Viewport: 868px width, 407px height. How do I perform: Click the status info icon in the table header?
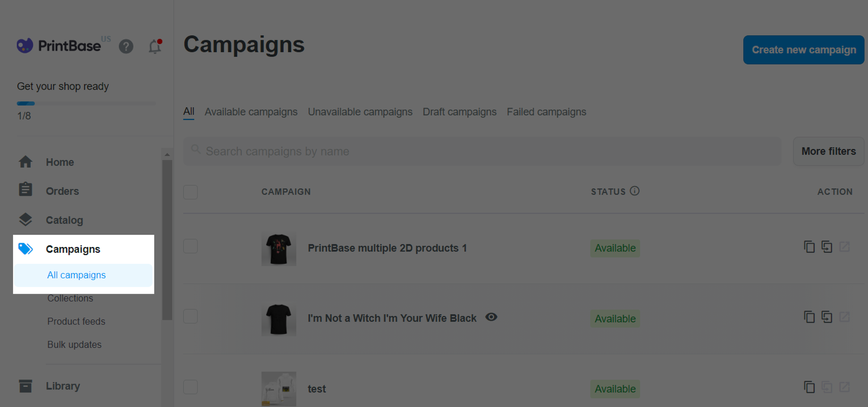(x=635, y=191)
